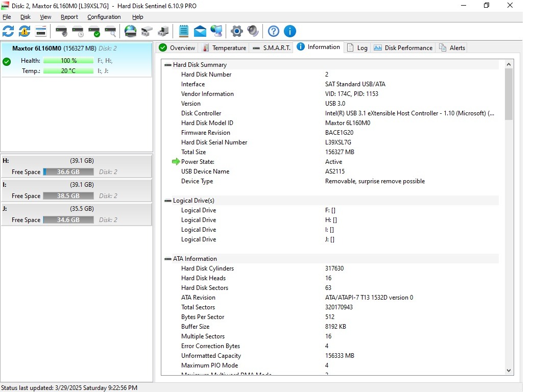The width and height of the screenshot is (533, 392).
Task: Select the H: drive header
Action: (x=77, y=160)
